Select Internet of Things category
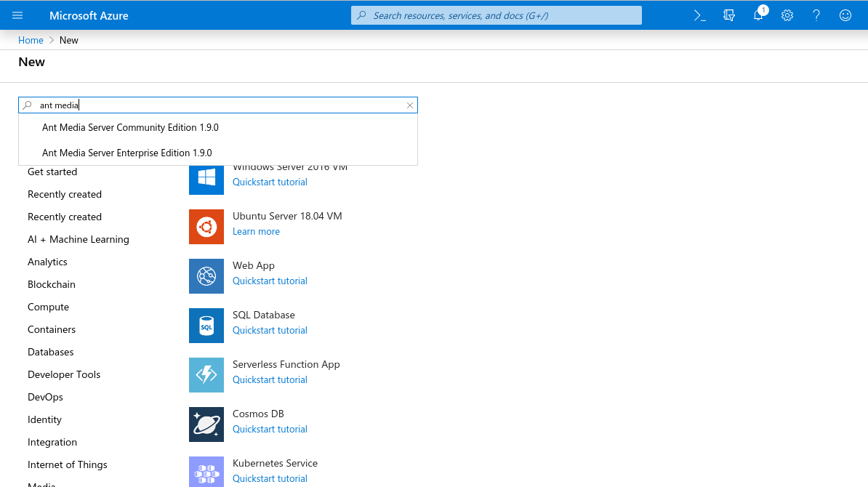 coord(68,465)
